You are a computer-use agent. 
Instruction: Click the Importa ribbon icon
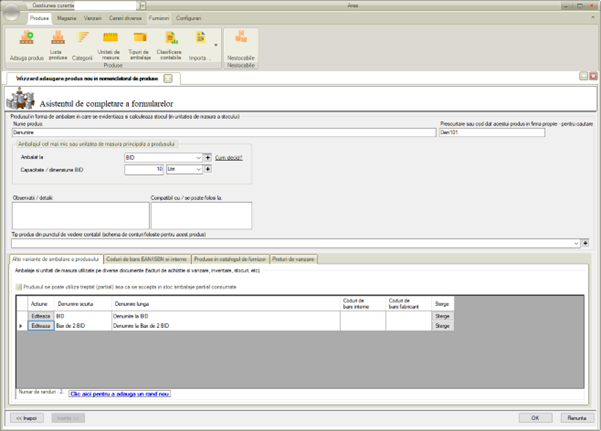pyautogui.click(x=200, y=45)
